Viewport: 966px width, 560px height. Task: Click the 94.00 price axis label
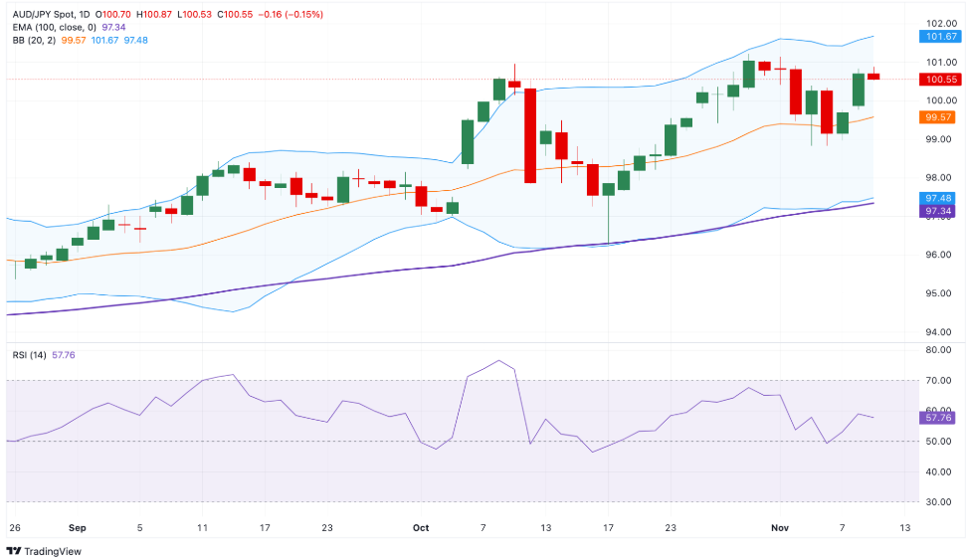(940, 332)
